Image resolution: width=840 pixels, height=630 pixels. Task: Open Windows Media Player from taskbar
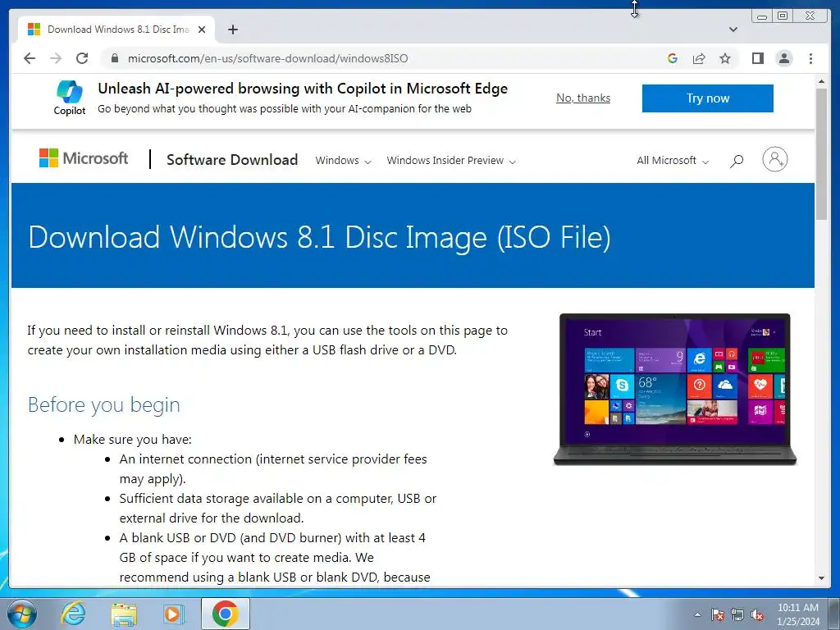tap(173, 614)
